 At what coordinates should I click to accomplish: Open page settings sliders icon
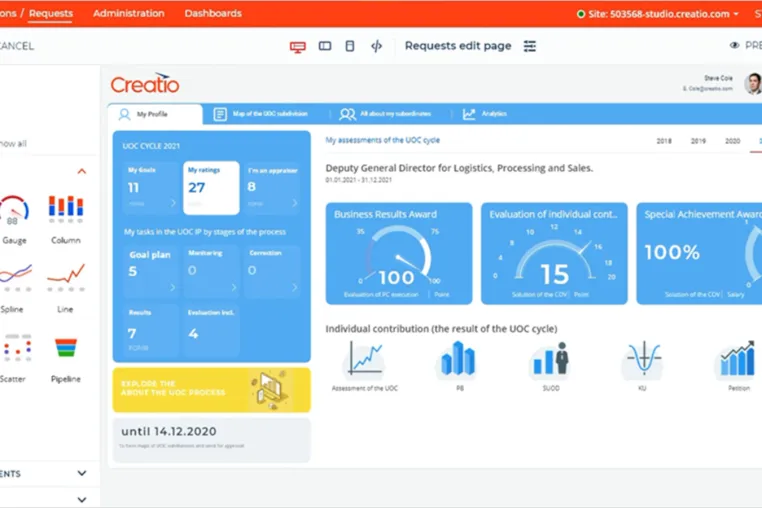pos(530,46)
